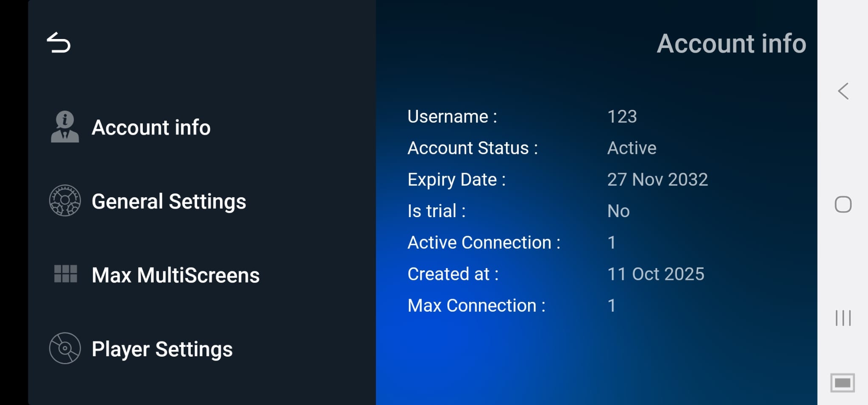Tap the back arrow at top left
The height and width of the screenshot is (405, 868).
59,42
